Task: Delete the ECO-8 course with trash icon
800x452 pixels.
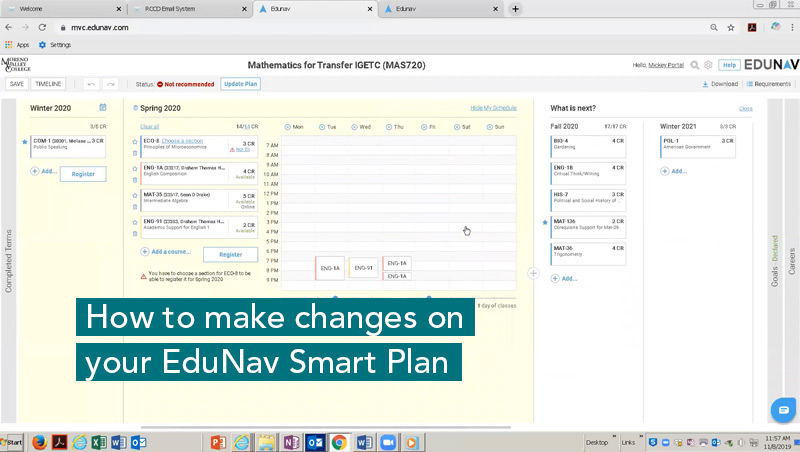Action: tap(135, 153)
